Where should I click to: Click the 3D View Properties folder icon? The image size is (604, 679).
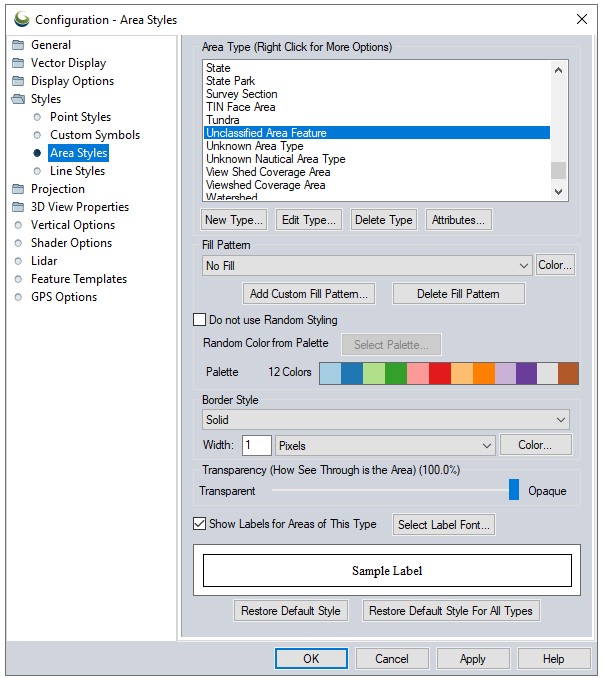click(x=17, y=207)
